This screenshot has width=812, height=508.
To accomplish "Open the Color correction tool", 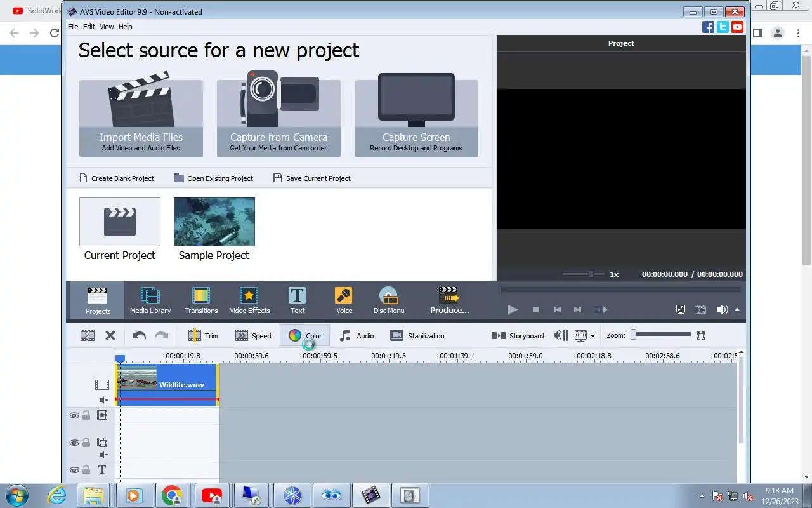I will click(305, 335).
